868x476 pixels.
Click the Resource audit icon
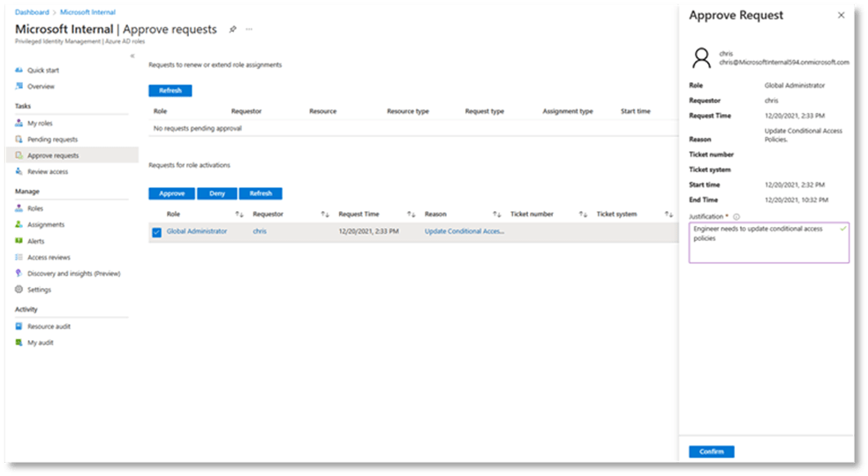pyautogui.click(x=19, y=327)
